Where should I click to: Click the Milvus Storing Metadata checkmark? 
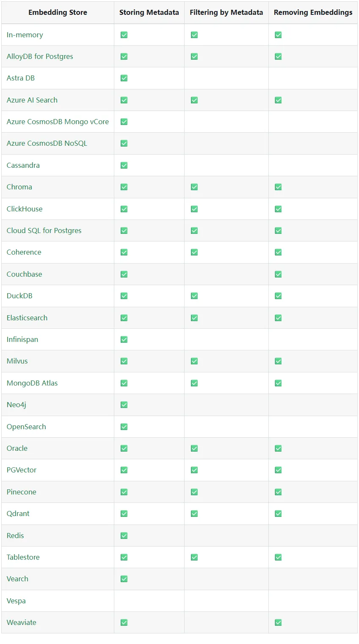point(124,361)
